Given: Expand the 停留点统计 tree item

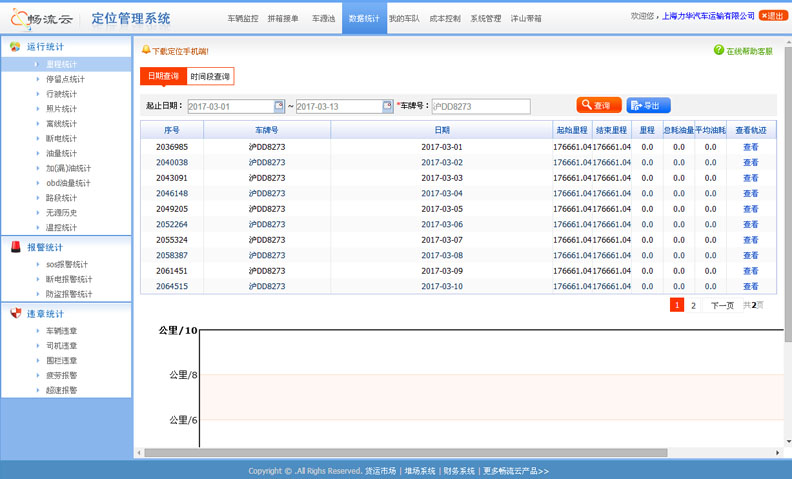Looking at the screenshot, I should pos(37,79).
